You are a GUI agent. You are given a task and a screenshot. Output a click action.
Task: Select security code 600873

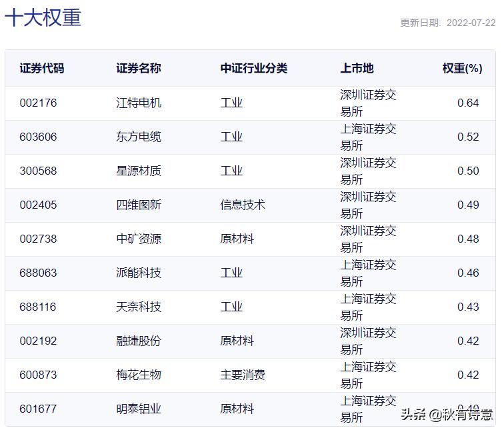pyautogui.click(x=38, y=375)
